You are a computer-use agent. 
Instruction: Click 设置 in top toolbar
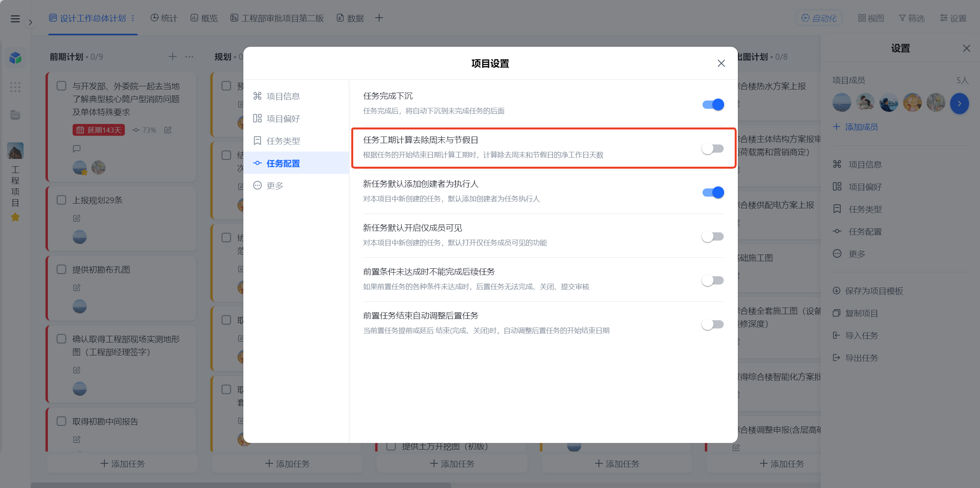(x=953, y=18)
